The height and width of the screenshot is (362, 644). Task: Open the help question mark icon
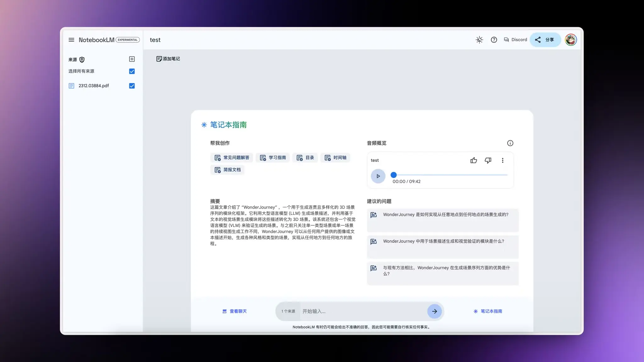tap(494, 40)
